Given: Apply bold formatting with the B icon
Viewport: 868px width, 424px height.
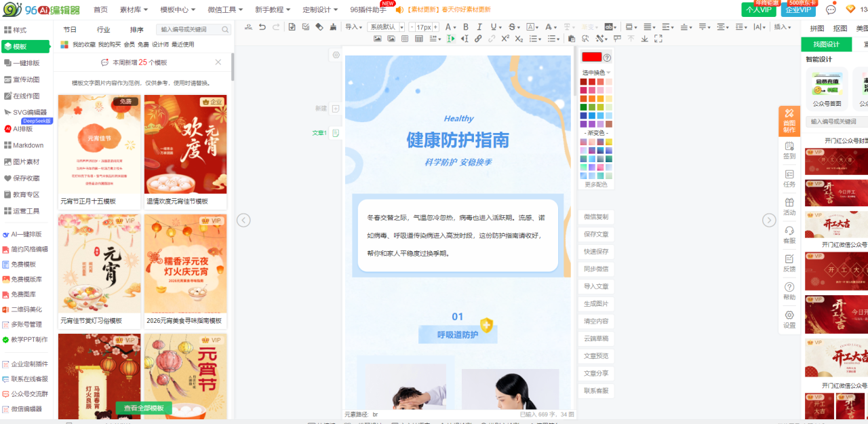Looking at the screenshot, I should (x=466, y=27).
